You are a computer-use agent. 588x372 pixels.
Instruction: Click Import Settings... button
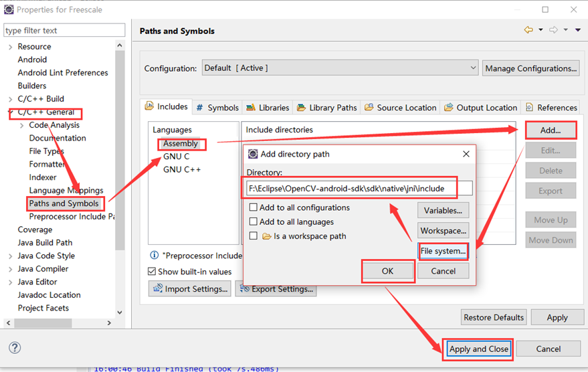(190, 289)
